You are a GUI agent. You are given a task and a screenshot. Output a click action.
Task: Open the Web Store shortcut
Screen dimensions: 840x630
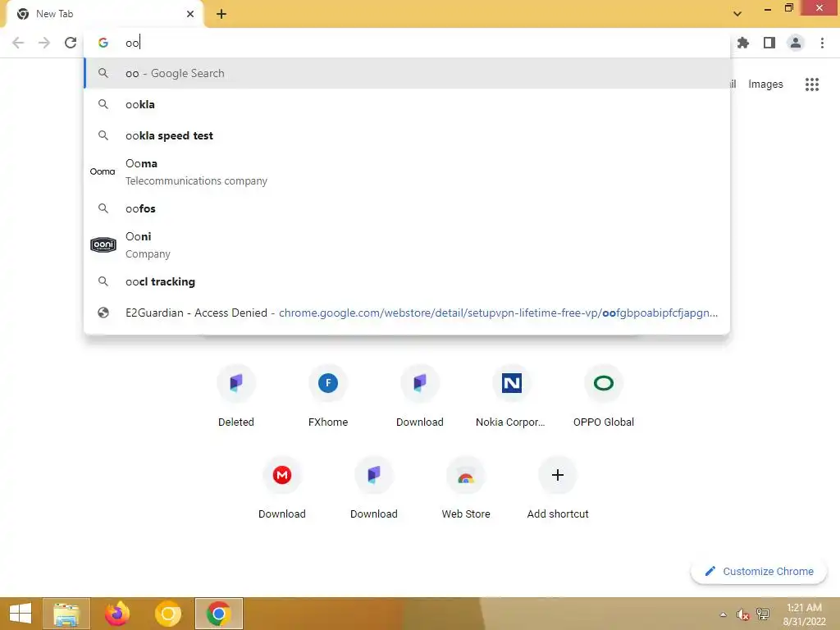[466, 488]
